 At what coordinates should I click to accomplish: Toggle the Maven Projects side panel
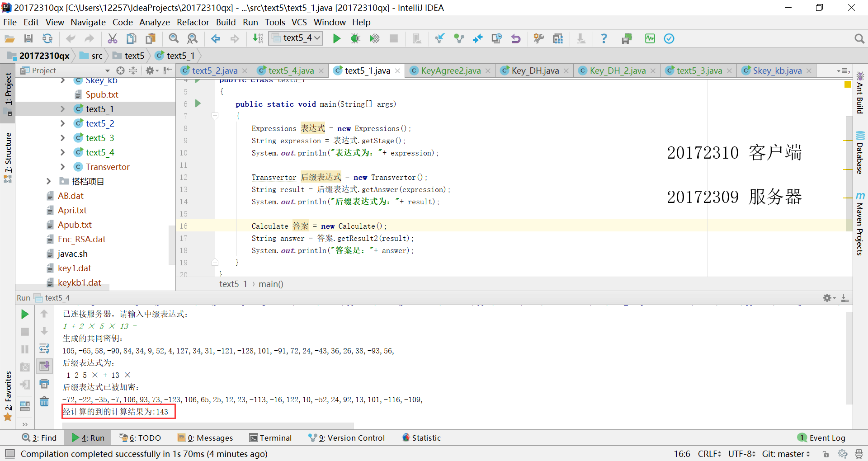(860, 224)
